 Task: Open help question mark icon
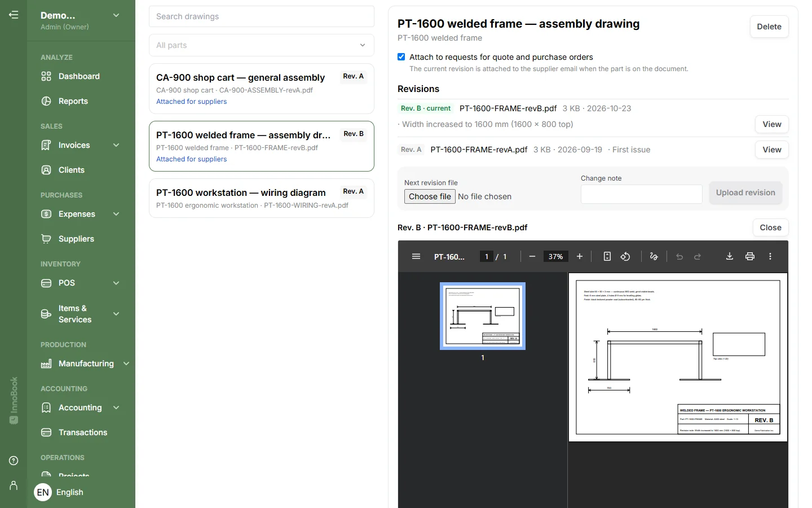coord(14,461)
